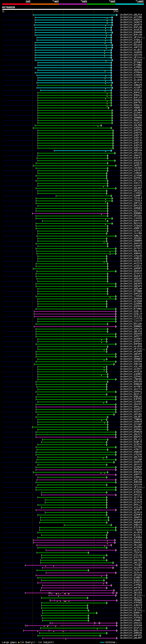The image size is (146, 644).
Task: Click the UniRef100_A9LM96 label
Action: (x=131, y=125)
